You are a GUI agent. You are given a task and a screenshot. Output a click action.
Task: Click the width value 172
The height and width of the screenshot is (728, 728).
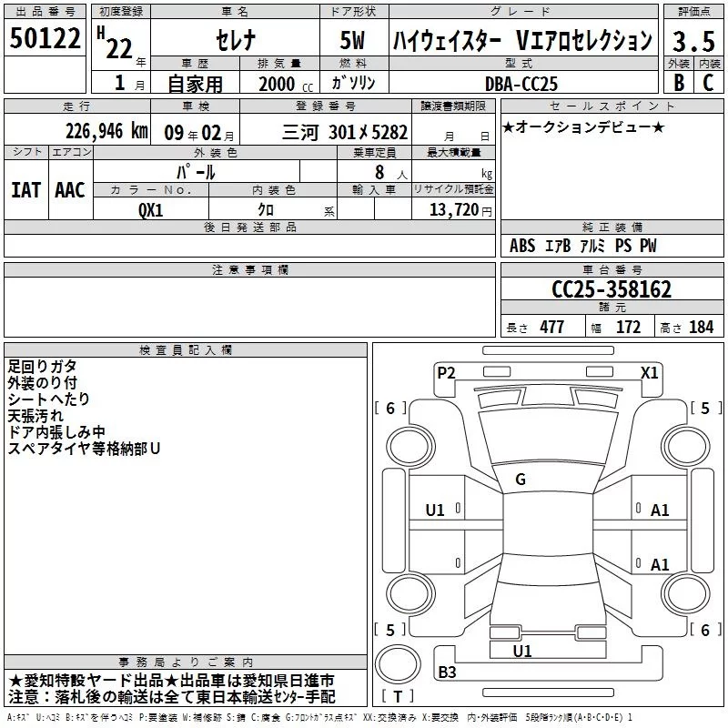coord(628,327)
